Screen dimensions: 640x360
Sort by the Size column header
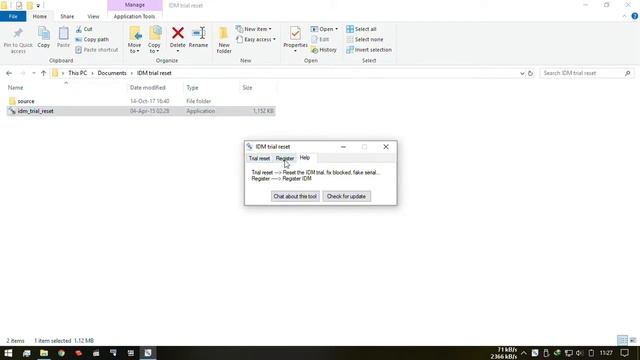[x=258, y=87]
